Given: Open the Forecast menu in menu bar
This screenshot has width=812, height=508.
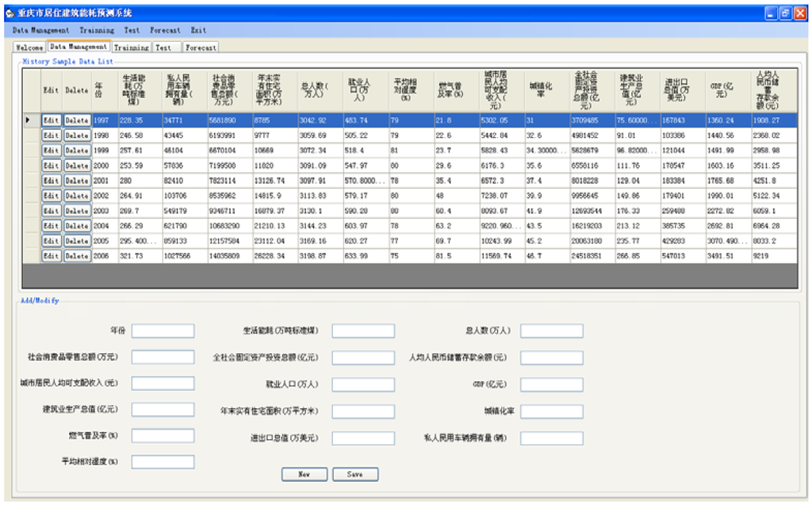Looking at the screenshot, I should (165, 30).
